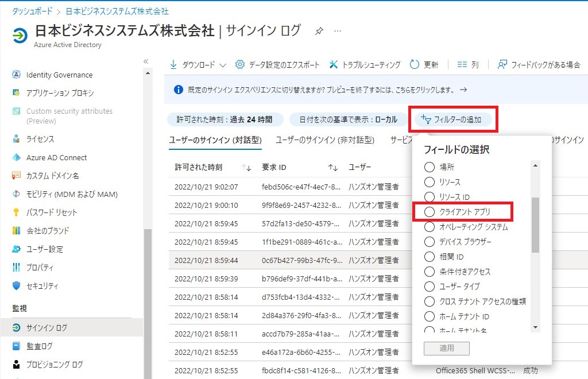The height and width of the screenshot is (379, 588).
Task: Click request ID 0c67b427-99b3-47fc-9...
Action: pyautogui.click(x=302, y=260)
